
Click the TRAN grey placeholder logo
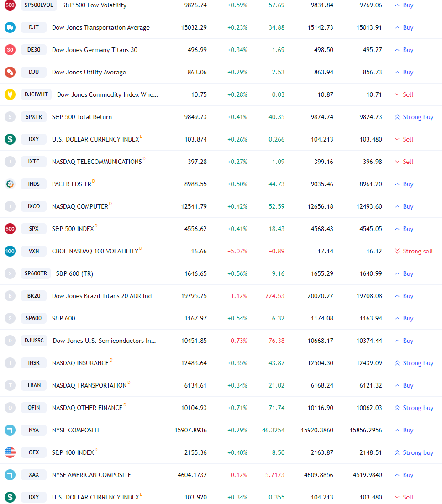(x=10, y=385)
